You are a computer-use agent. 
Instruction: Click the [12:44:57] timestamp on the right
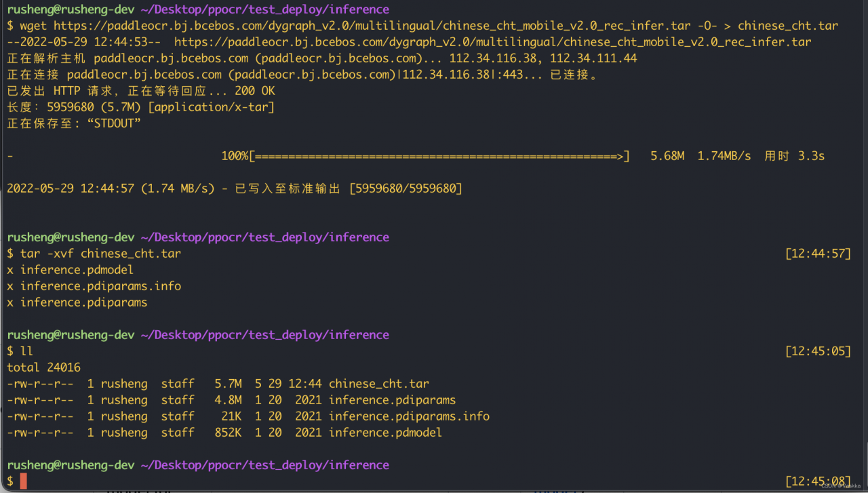click(817, 254)
